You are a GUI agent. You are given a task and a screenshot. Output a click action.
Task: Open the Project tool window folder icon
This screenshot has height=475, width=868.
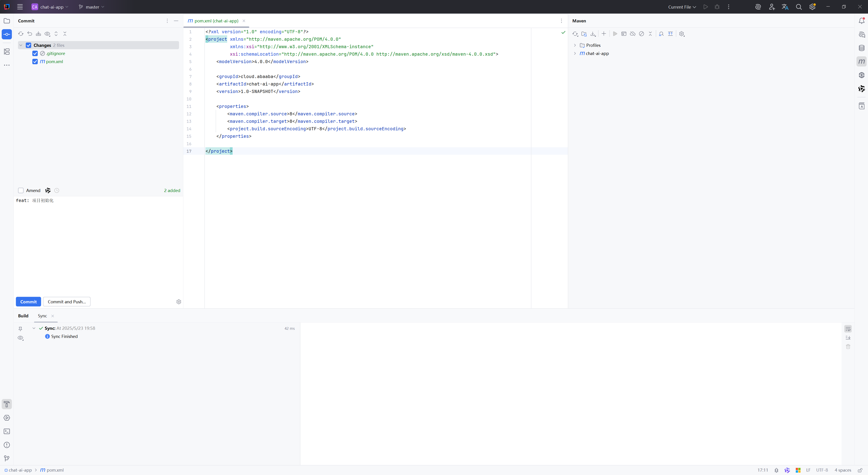pyautogui.click(x=7, y=21)
